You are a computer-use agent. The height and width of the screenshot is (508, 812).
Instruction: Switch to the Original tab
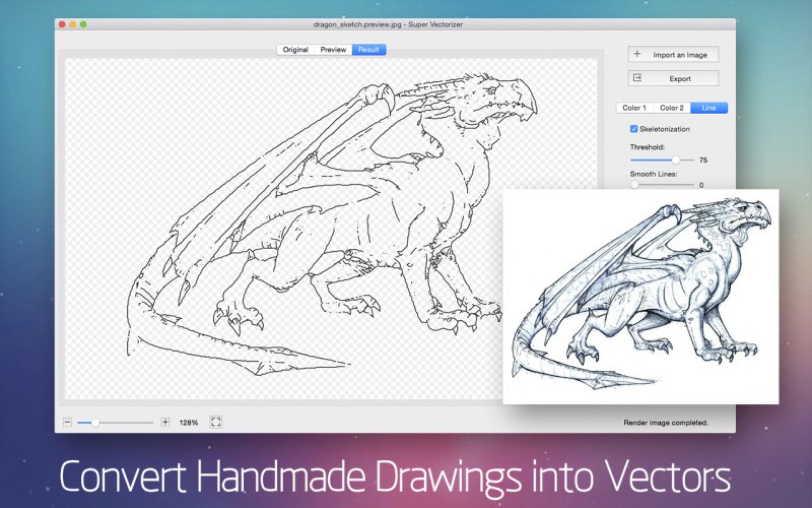[296, 49]
